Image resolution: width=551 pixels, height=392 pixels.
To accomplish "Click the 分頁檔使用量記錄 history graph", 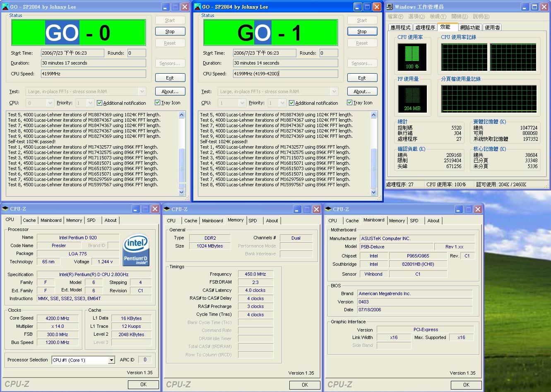I will pyautogui.click(x=489, y=99).
